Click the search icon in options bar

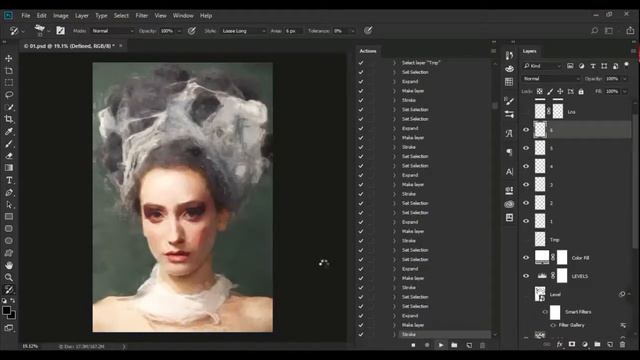[x=595, y=31]
